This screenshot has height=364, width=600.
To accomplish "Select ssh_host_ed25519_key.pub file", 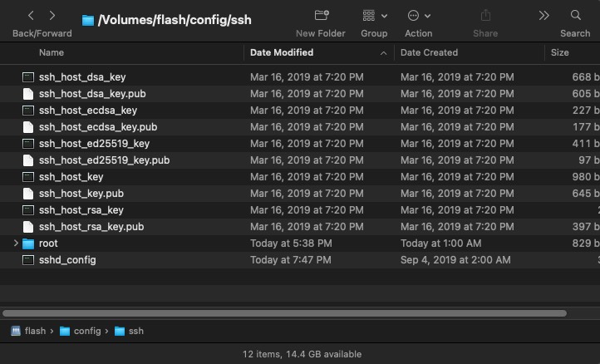I will [x=300, y=160].
